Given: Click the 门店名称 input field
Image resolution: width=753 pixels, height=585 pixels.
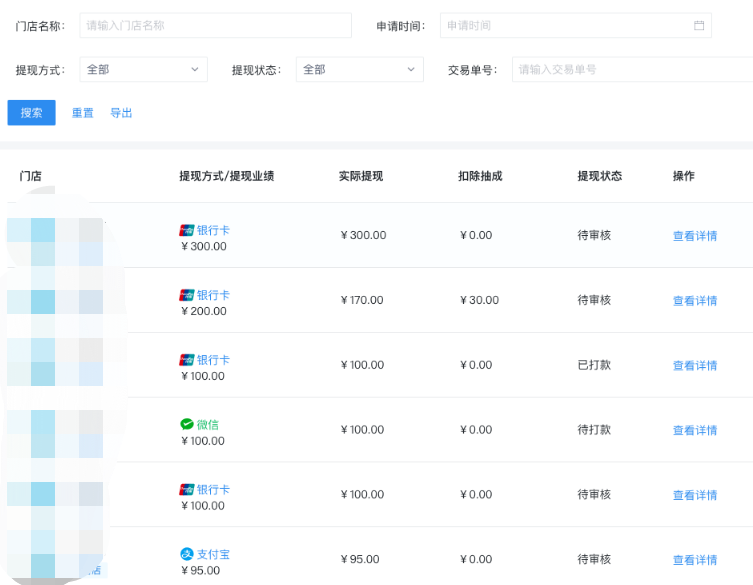Looking at the screenshot, I should pos(215,25).
